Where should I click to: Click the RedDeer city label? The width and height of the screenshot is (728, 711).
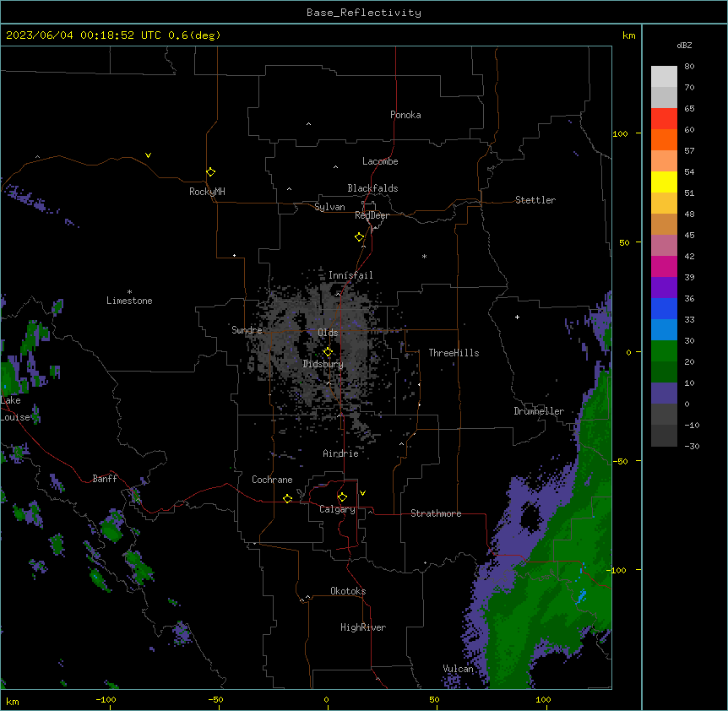coord(372,215)
